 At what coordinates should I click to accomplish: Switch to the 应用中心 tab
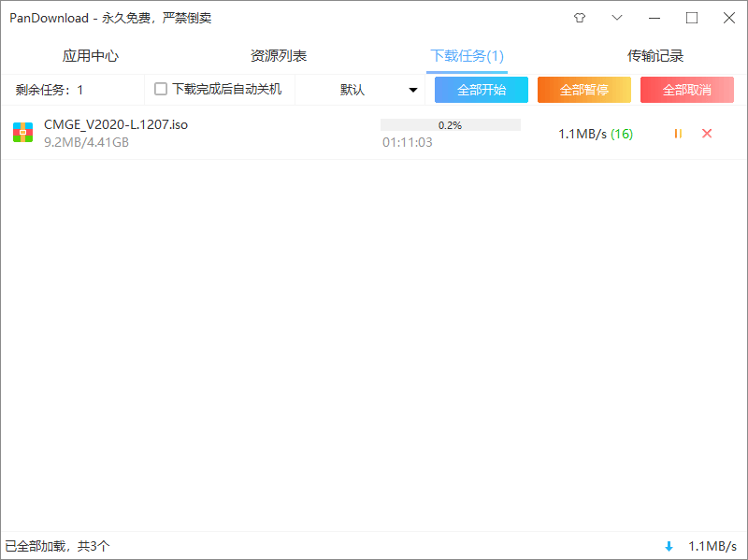(x=90, y=55)
